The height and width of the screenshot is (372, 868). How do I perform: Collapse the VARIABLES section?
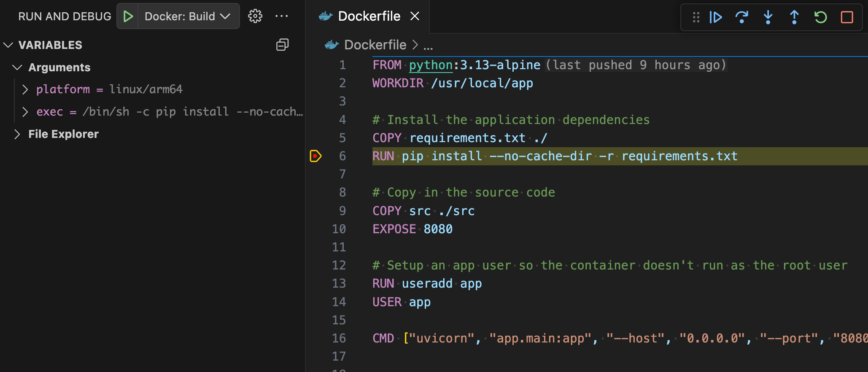point(8,45)
